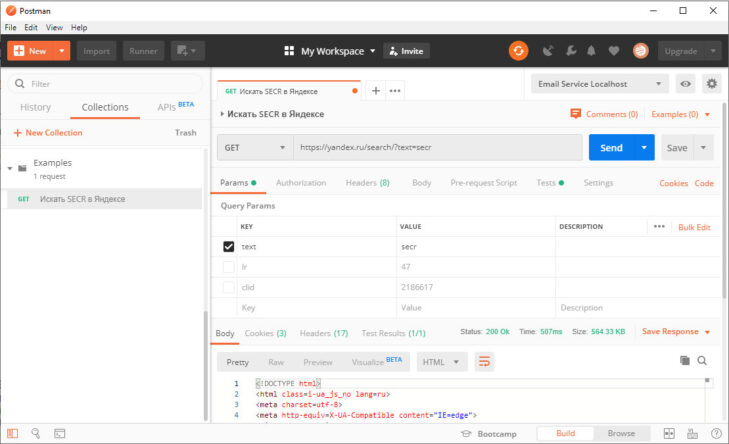Search response body with magnifier icon
The height and width of the screenshot is (444, 729).
click(x=702, y=360)
